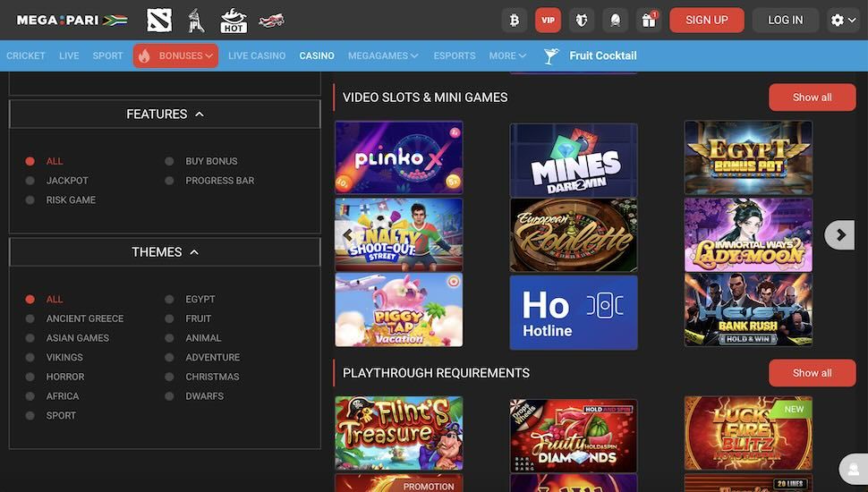The height and width of the screenshot is (492, 868).
Task: Go to previous games with left arrow
Action: (x=347, y=234)
